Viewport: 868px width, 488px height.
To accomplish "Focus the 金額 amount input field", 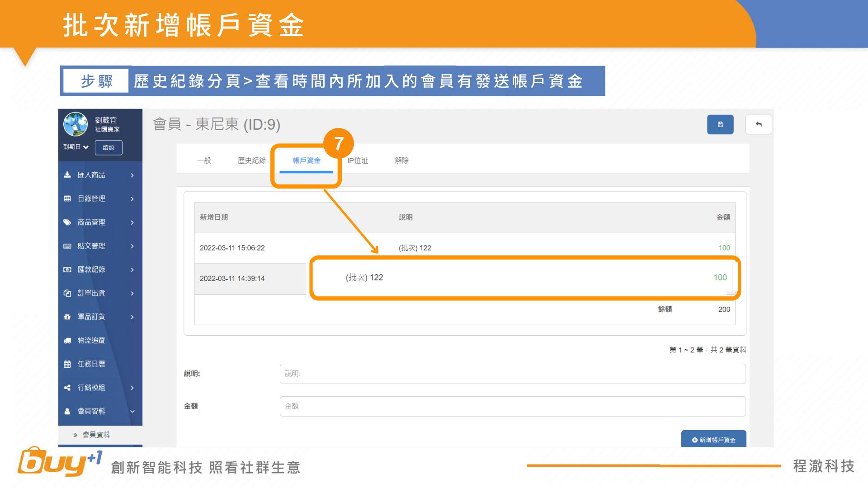I will coord(512,406).
